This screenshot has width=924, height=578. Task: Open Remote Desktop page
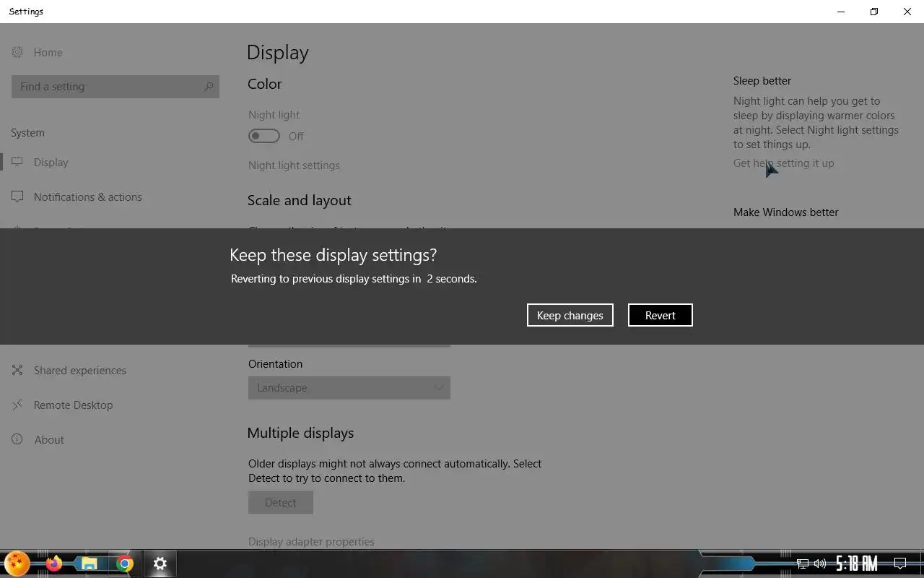[73, 405]
